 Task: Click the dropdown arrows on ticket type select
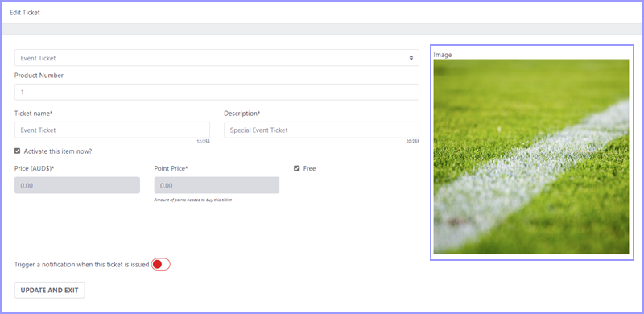click(x=411, y=58)
